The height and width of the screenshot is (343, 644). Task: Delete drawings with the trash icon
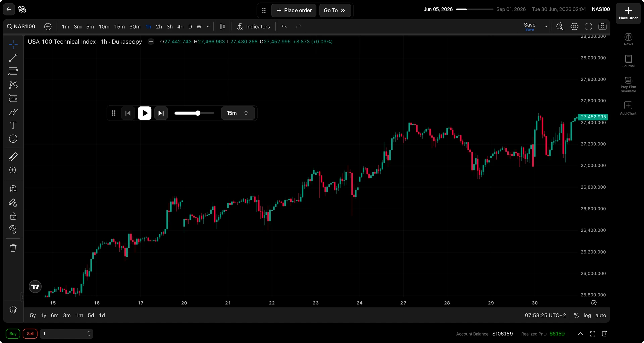[13, 248]
